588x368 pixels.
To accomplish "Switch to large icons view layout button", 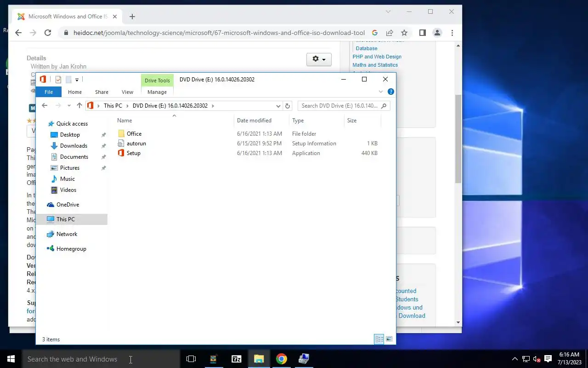I will [389, 339].
